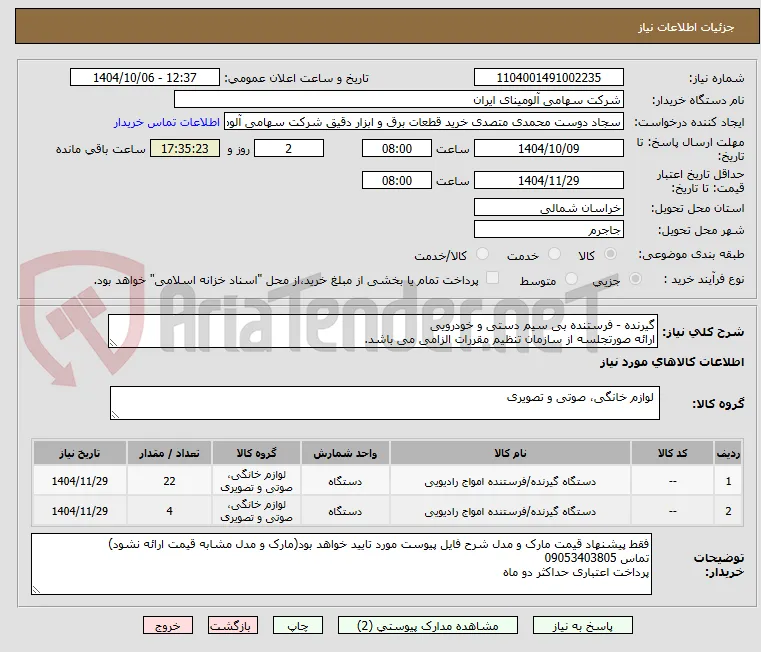761x652 pixels.
Task: Click the ایجاد کننده درخواست field
Action: (x=424, y=122)
